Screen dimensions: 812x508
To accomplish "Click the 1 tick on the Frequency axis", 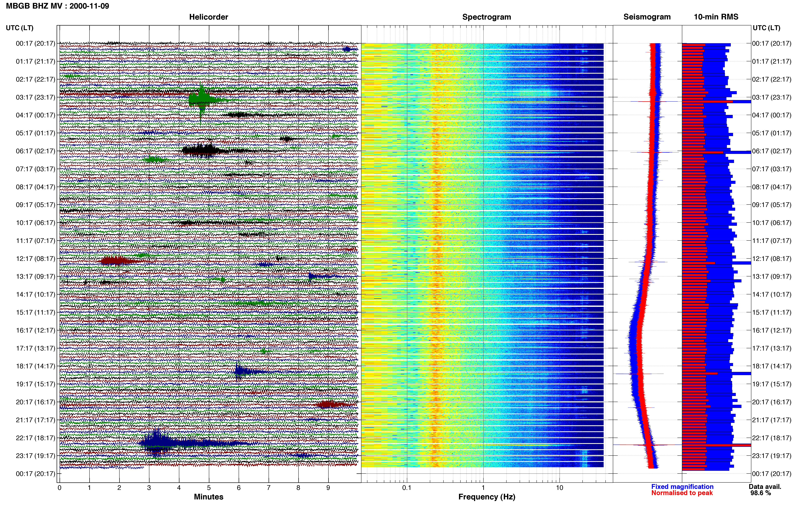I will [x=483, y=488].
